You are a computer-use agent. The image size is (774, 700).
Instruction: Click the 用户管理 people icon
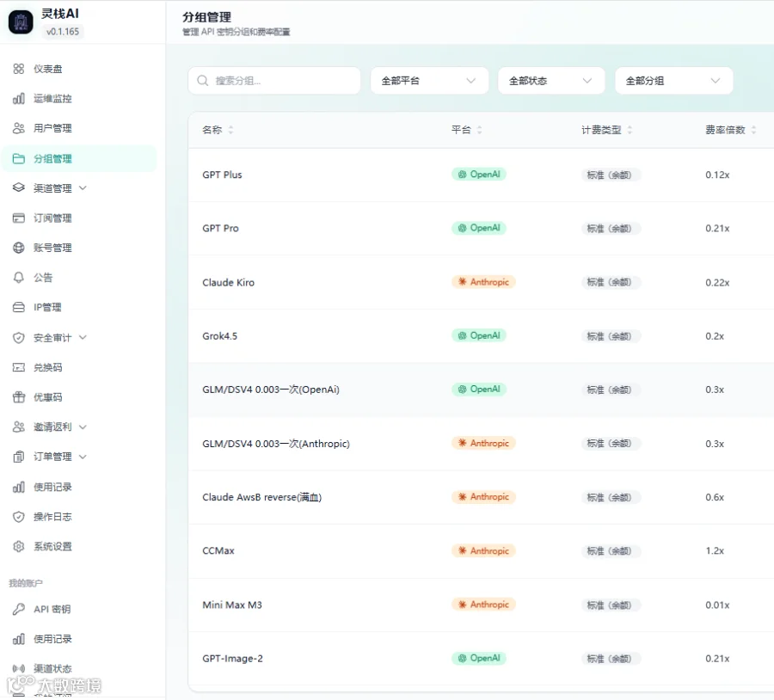tap(19, 128)
